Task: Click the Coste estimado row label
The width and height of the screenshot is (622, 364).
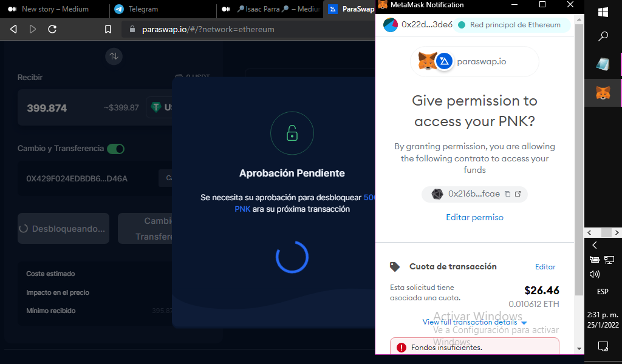Action: (50, 274)
